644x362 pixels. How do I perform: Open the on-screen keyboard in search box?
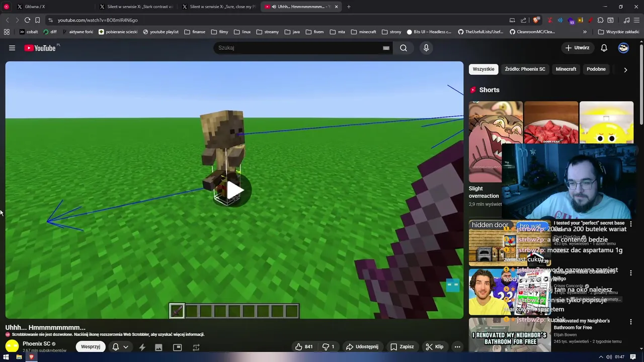click(x=386, y=48)
